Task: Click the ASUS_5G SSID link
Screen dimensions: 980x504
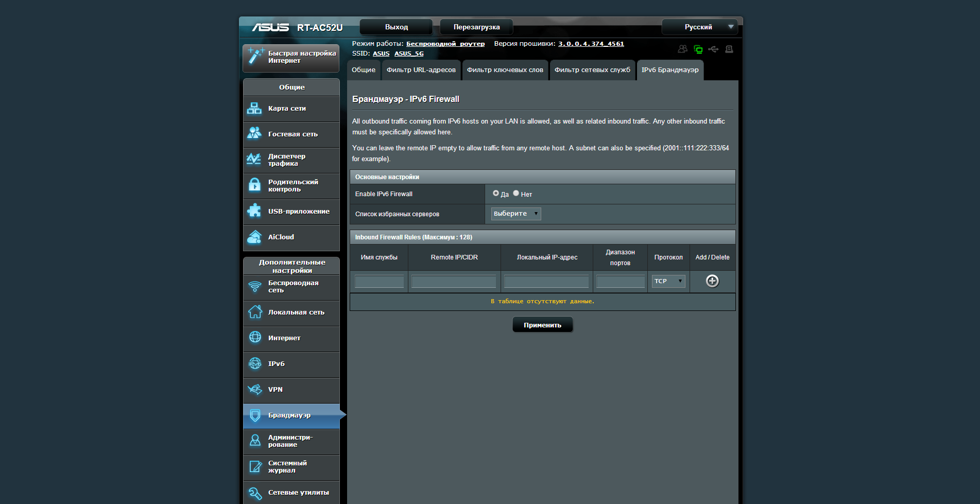Action: click(x=409, y=54)
